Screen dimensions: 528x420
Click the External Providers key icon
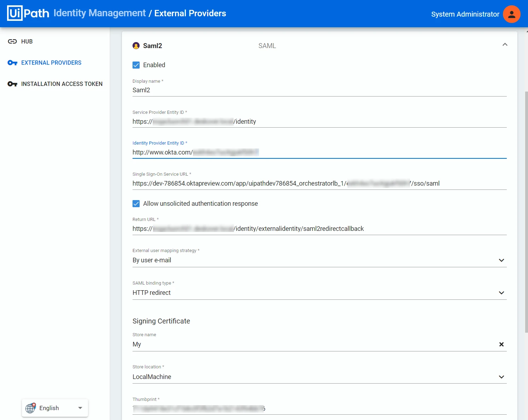click(x=12, y=63)
